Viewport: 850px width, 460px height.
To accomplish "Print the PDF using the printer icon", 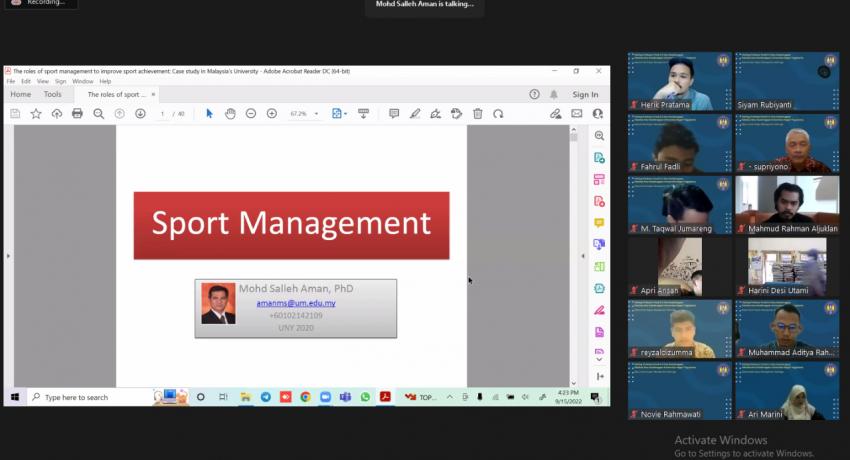I will click(77, 113).
